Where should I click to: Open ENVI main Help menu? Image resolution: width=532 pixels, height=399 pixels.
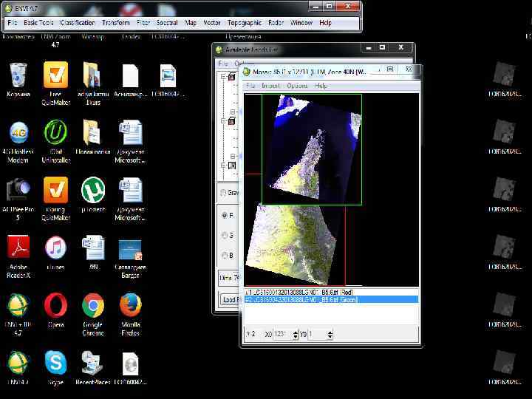pos(325,23)
